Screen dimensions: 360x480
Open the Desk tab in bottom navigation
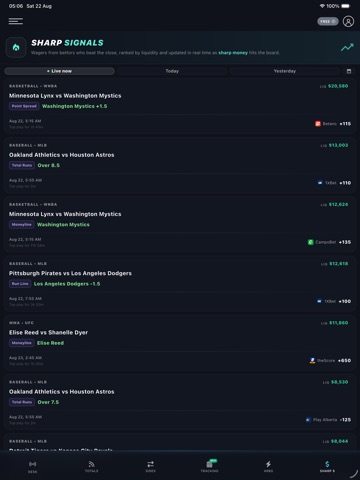click(32, 467)
